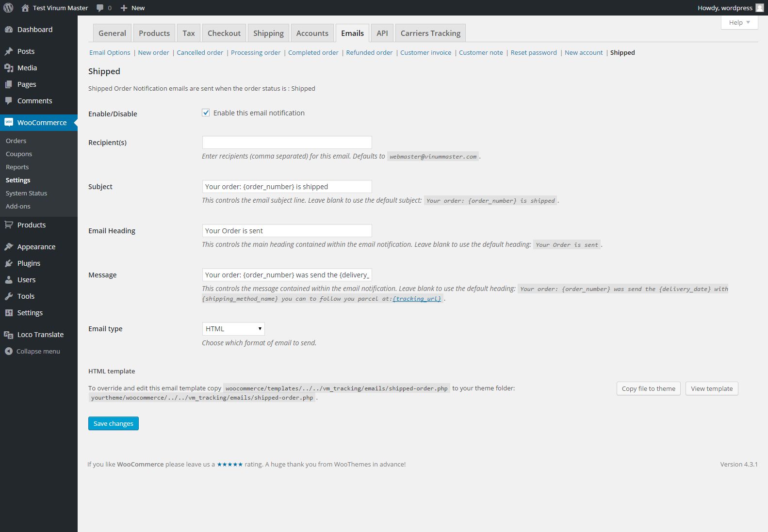The width and height of the screenshot is (768, 532).
Task: Open Customer note email settings
Action: (481, 52)
